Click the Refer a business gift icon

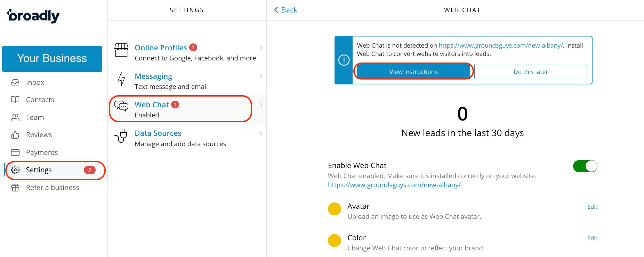15,188
